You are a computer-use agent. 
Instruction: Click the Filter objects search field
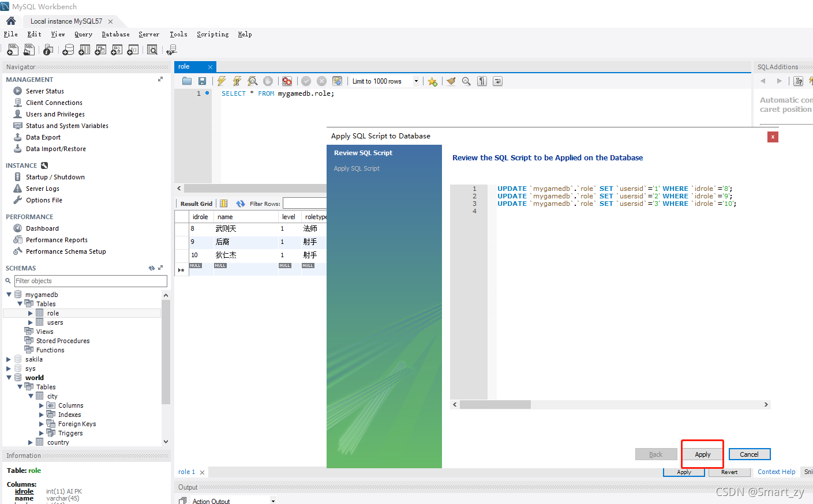[91, 281]
